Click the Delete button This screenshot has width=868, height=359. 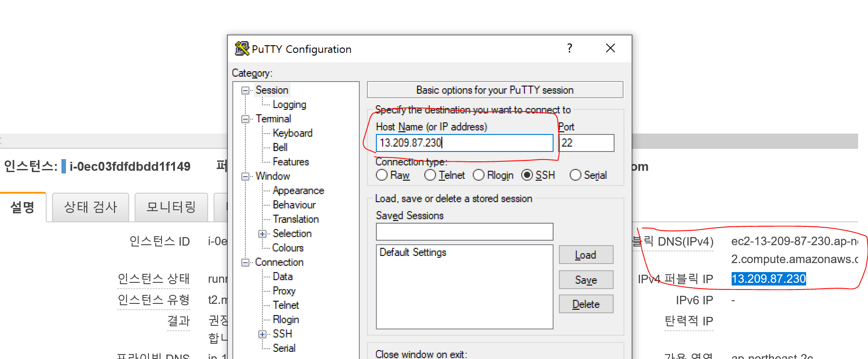coord(586,304)
